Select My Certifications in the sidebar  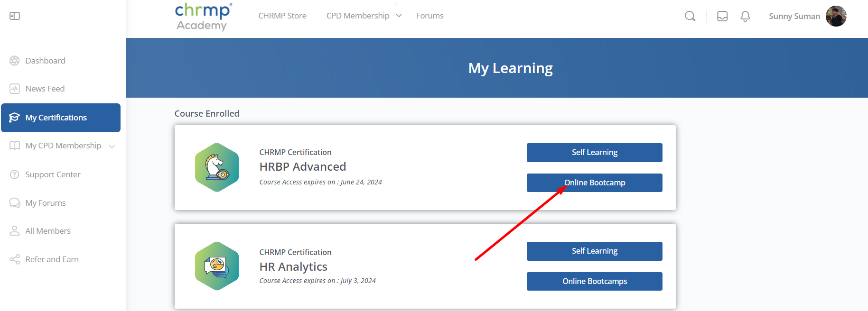coord(61,118)
